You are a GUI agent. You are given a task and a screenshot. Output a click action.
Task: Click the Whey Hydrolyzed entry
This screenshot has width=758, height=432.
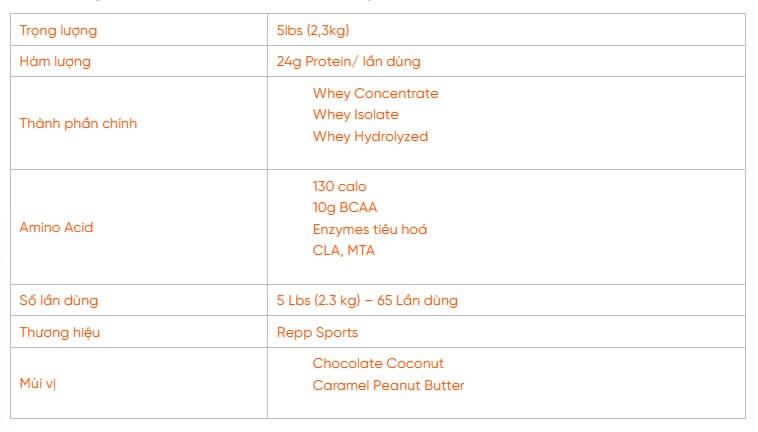click(370, 136)
